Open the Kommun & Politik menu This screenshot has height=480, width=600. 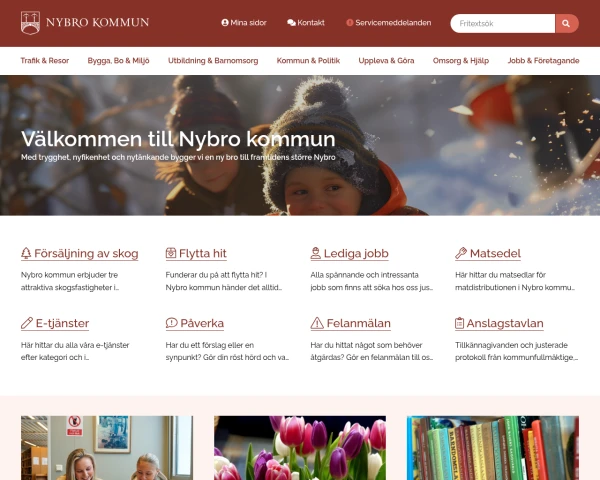(308, 60)
